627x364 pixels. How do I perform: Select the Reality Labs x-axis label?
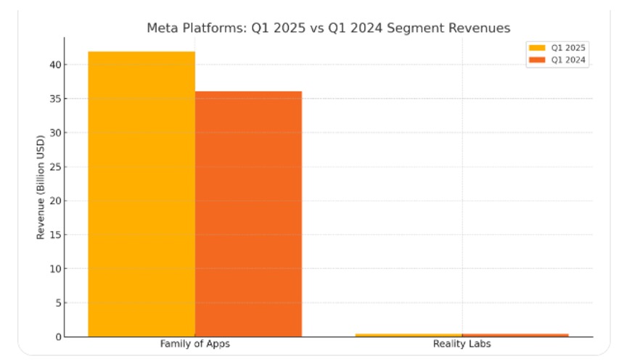click(462, 344)
